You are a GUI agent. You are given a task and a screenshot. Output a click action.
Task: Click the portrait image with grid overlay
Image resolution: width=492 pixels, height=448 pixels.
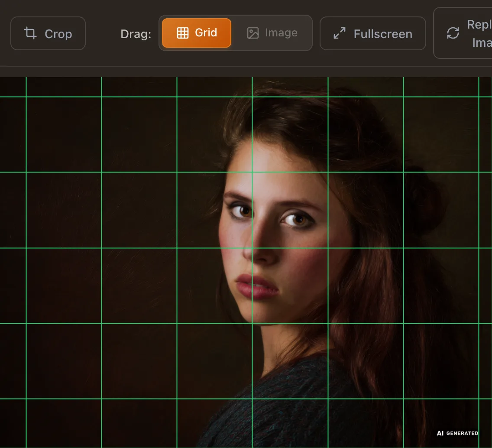[246, 263]
